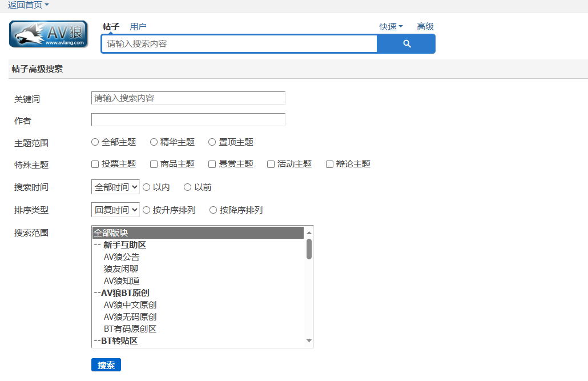
Task: Switch to the 用户 search tab
Action: [x=138, y=26]
